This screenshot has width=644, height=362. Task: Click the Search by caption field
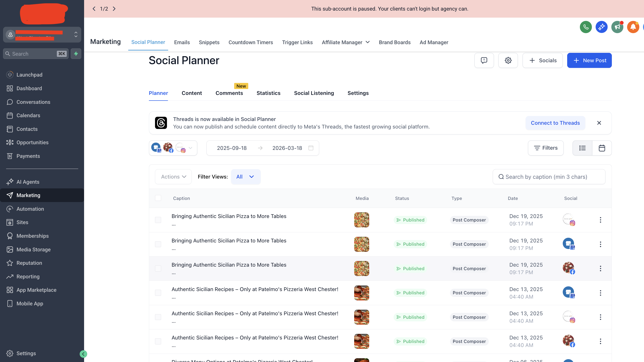tap(549, 177)
